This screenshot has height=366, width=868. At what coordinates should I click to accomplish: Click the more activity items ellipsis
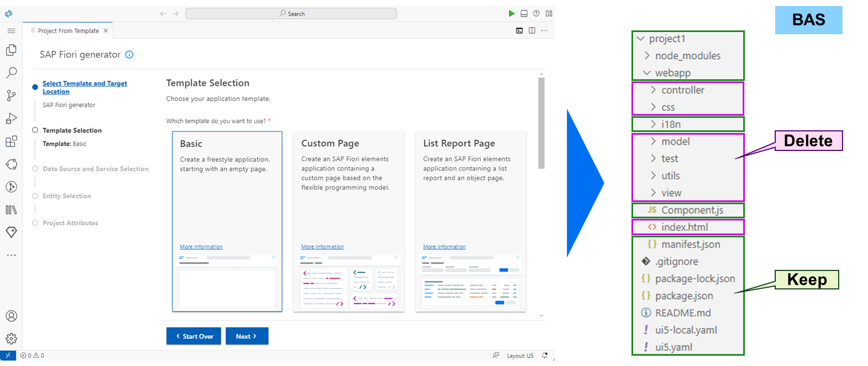[x=11, y=255]
